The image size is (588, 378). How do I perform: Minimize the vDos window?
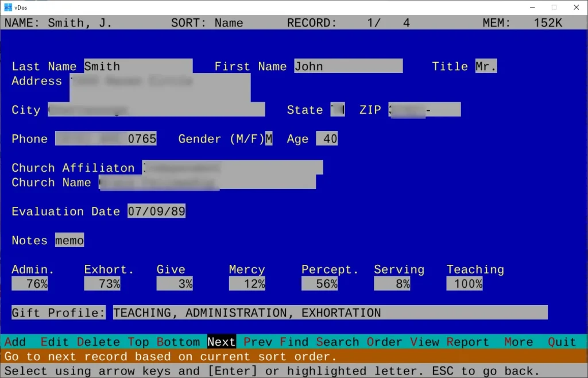click(532, 7)
